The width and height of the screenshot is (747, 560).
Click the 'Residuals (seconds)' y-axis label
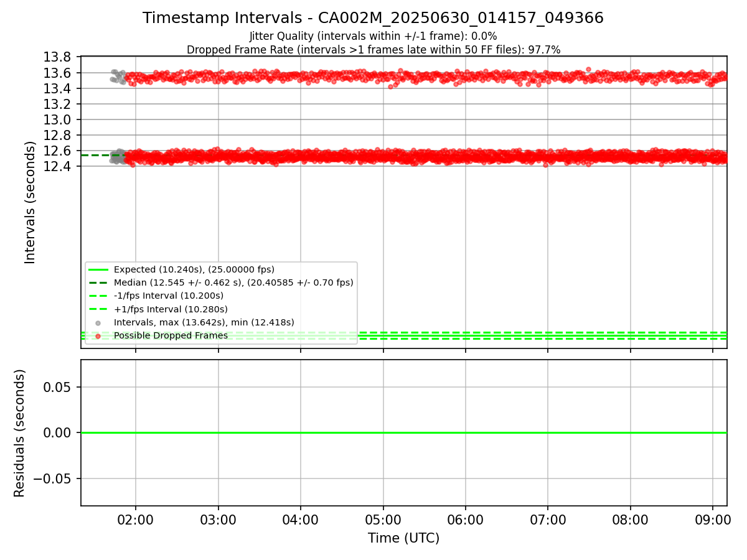coord(20,433)
